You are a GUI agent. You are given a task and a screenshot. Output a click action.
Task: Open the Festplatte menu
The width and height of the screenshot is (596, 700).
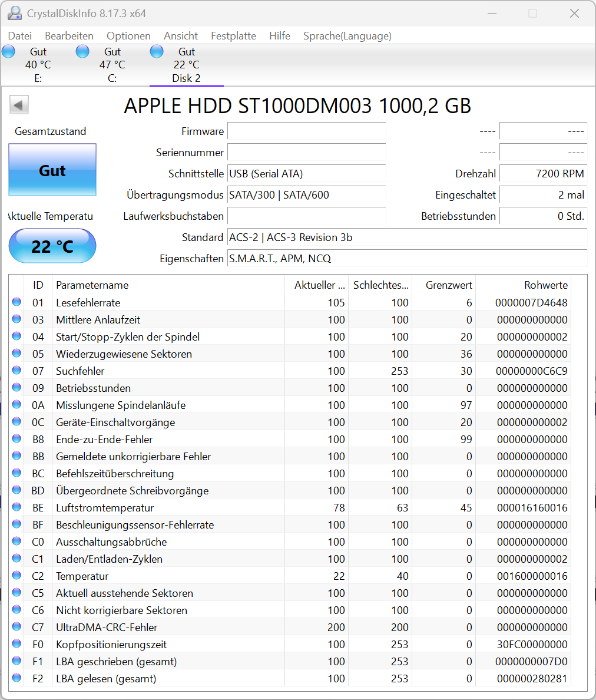(233, 36)
